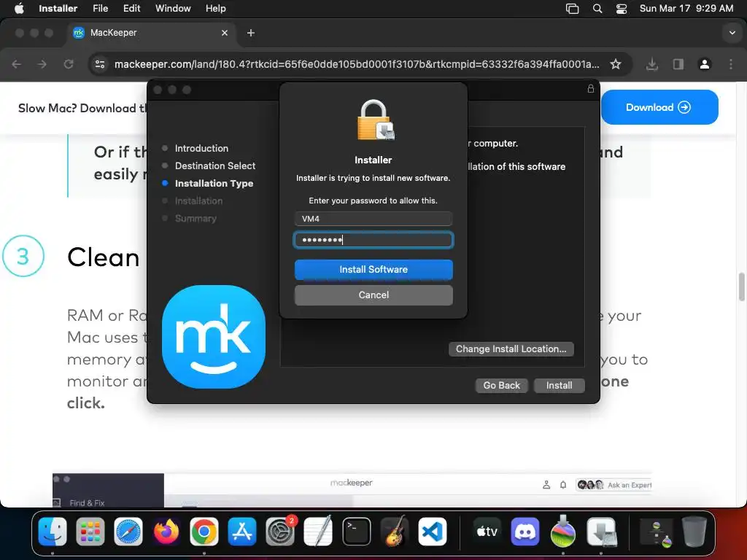Screen dimensions: 747x560
Task: Open Spotlight search in menu bar
Action: coord(597,9)
